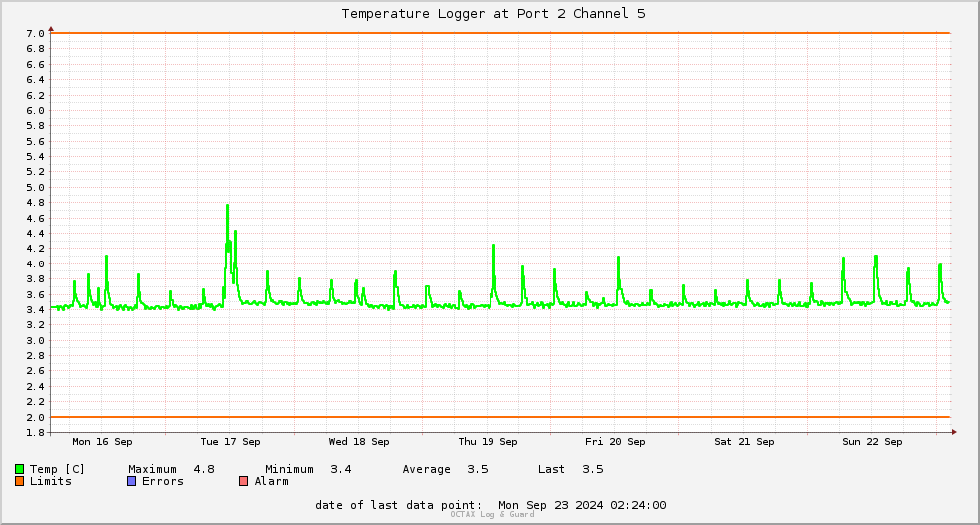Click the 'Sat 21 Sep' axis label
This screenshot has height=525, width=980.
point(744,442)
